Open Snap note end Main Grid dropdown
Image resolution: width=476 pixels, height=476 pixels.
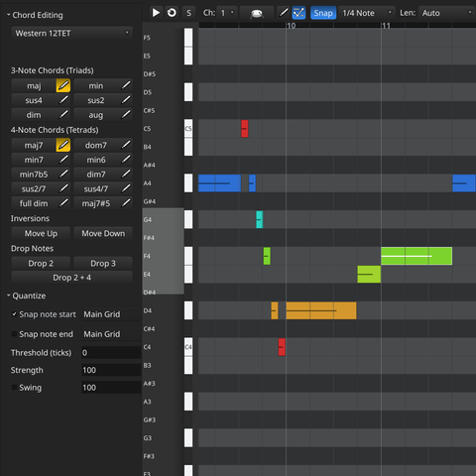click(x=111, y=334)
